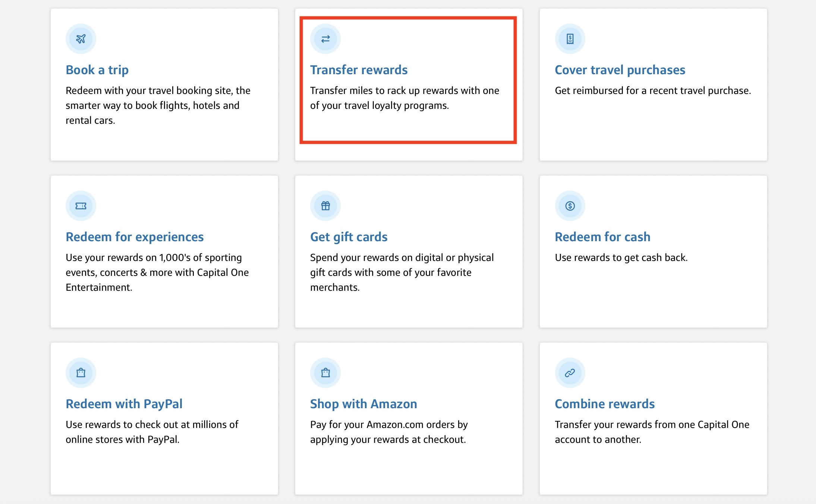Click the airplane icon on Book a trip
Screen dimensions: 816x504
81,39
